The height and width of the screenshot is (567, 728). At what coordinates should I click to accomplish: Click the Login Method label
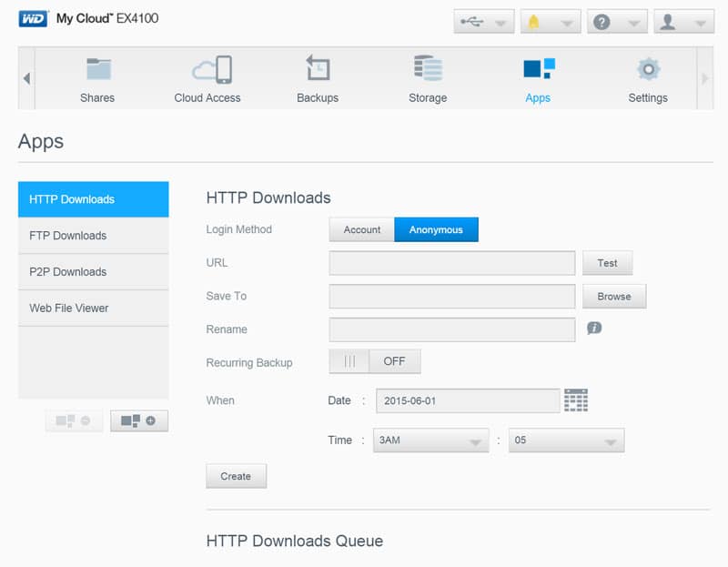(x=239, y=229)
